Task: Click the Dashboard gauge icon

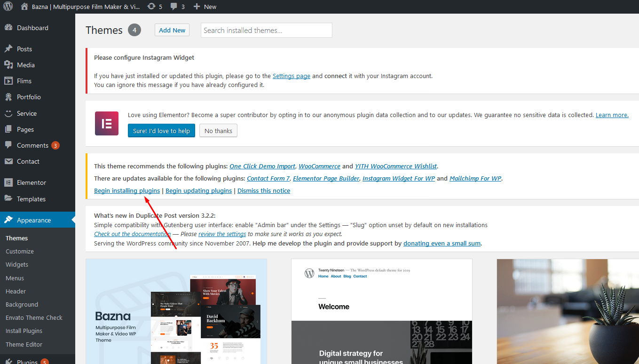Action: tap(8, 28)
